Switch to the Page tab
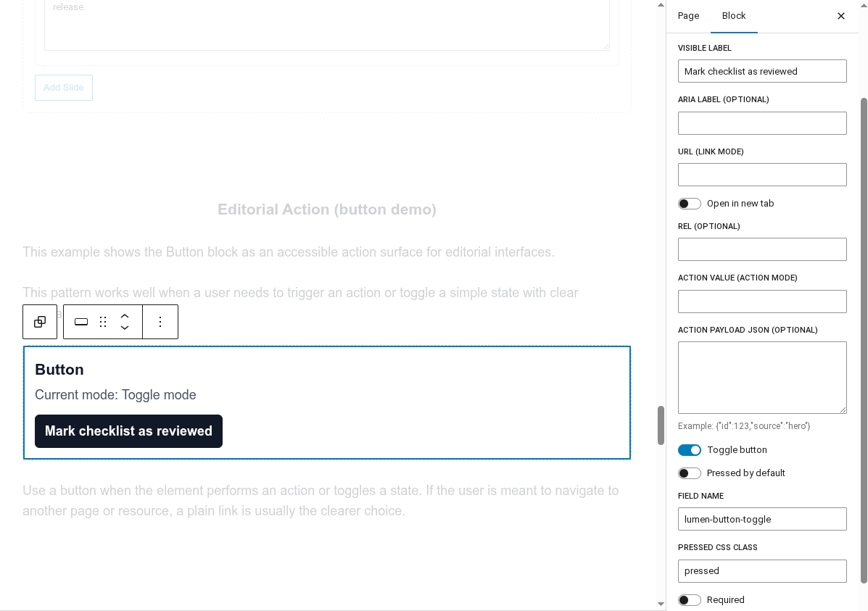Screen dimensions: 868x611 point(687,16)
